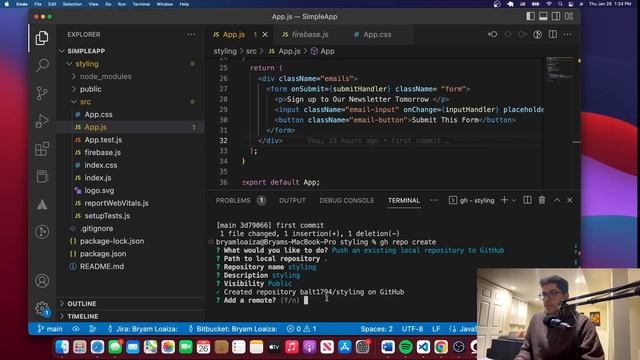Change indentation via Spaces: 2

[376, 329]
